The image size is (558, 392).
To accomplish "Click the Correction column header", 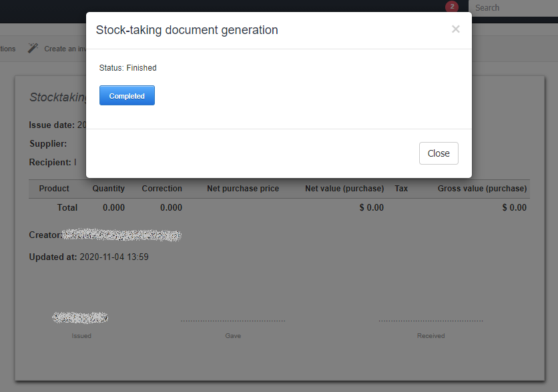I will (162, 188).
